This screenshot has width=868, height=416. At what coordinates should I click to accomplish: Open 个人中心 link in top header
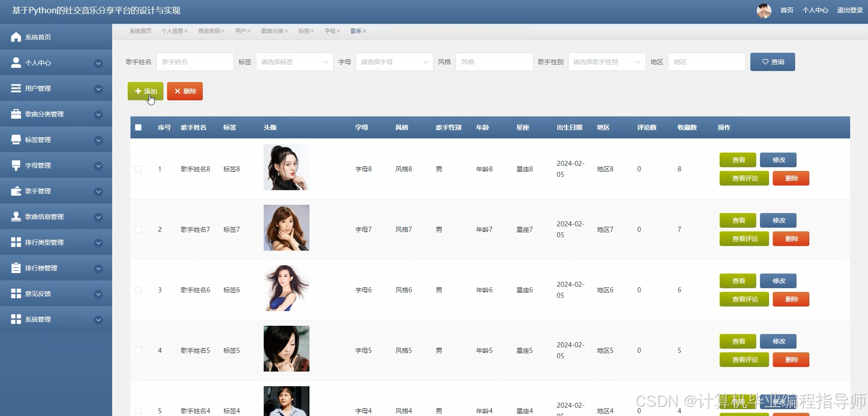(815, 10)
